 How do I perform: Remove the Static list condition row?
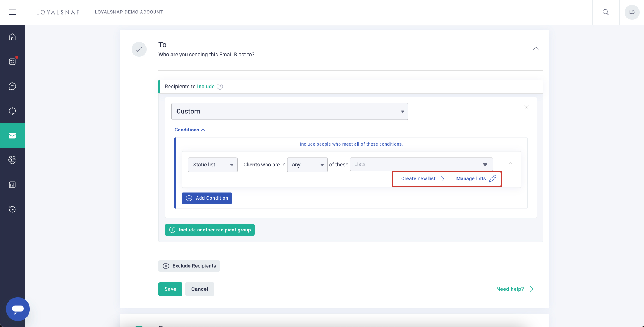(x=511, y=163)
